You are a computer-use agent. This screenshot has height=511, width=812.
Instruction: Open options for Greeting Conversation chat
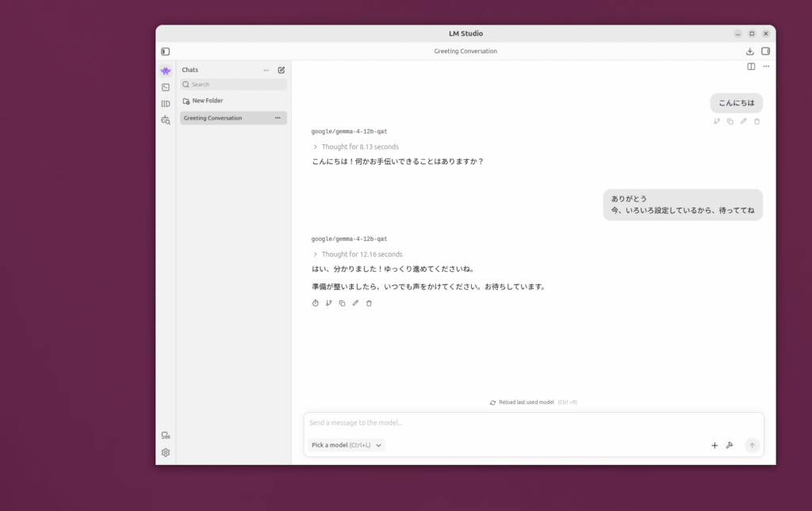278,118
